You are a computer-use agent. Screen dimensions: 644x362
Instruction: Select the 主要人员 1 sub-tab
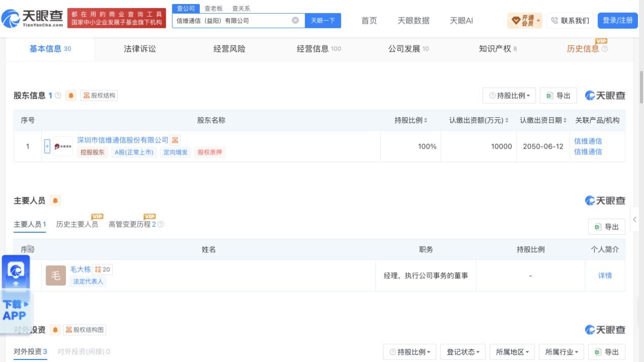pos(30,224)
